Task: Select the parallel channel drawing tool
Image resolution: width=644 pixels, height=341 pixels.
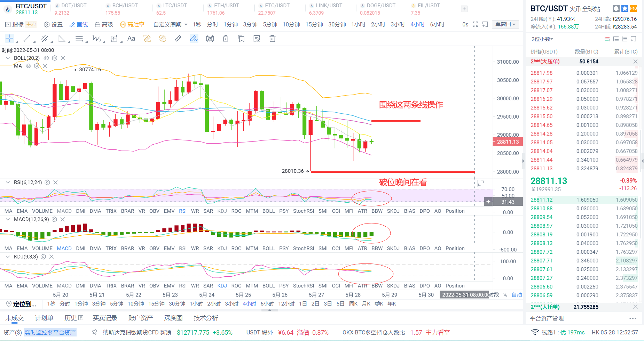Action: [x=44, y=39]
